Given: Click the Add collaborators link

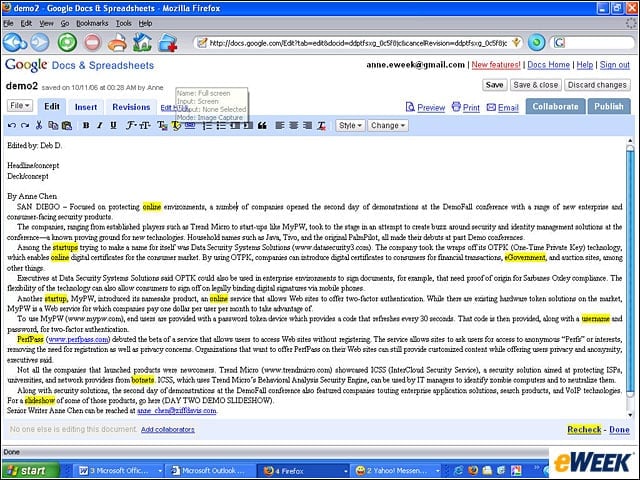Looking at the screenshot, I should tap(168, 429).
